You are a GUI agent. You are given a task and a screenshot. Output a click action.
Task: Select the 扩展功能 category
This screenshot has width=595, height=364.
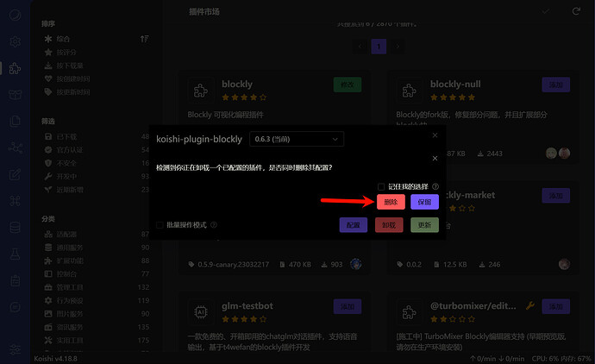pos(97,260)
